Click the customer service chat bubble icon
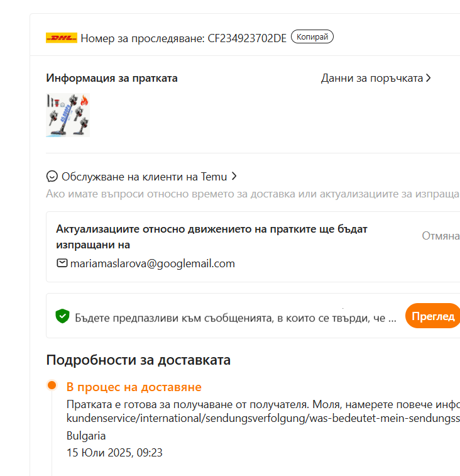460x476 pixels. point(52,176)
